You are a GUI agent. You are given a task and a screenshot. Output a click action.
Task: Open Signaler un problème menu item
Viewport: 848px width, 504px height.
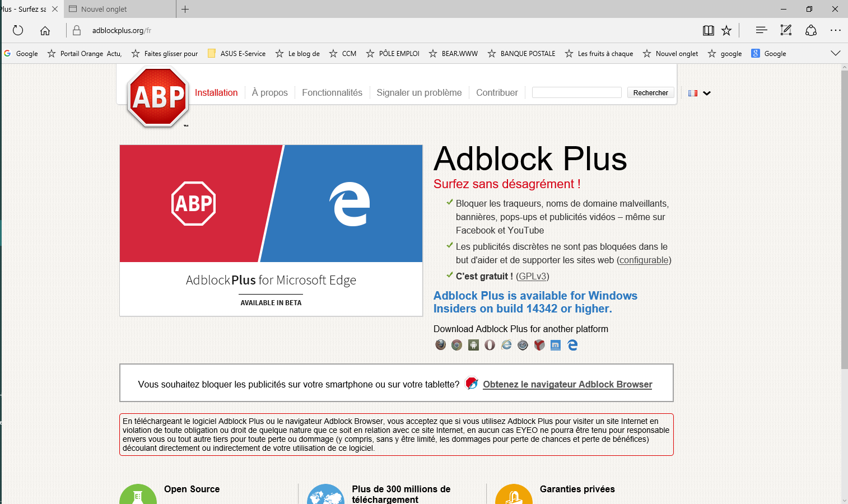419,93
